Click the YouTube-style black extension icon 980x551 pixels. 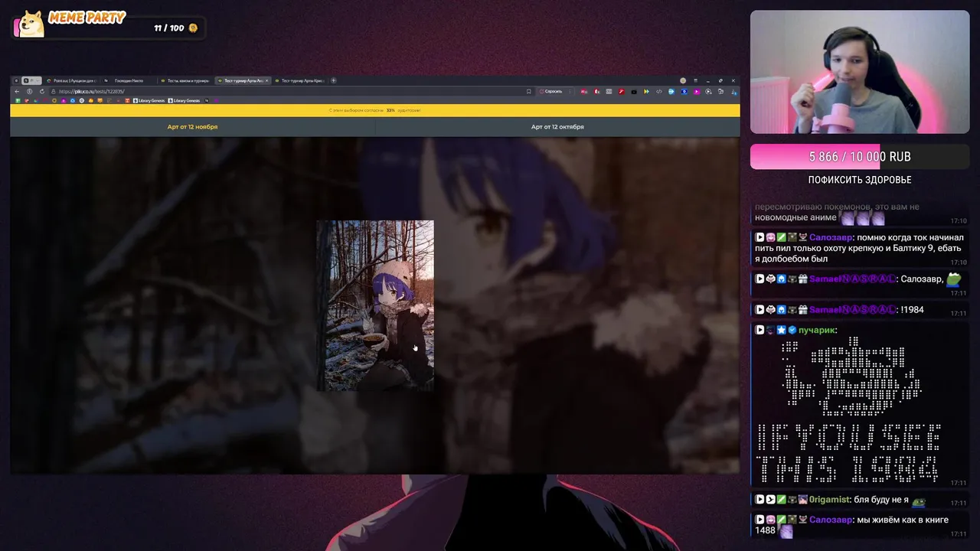[x=634, y=92]
